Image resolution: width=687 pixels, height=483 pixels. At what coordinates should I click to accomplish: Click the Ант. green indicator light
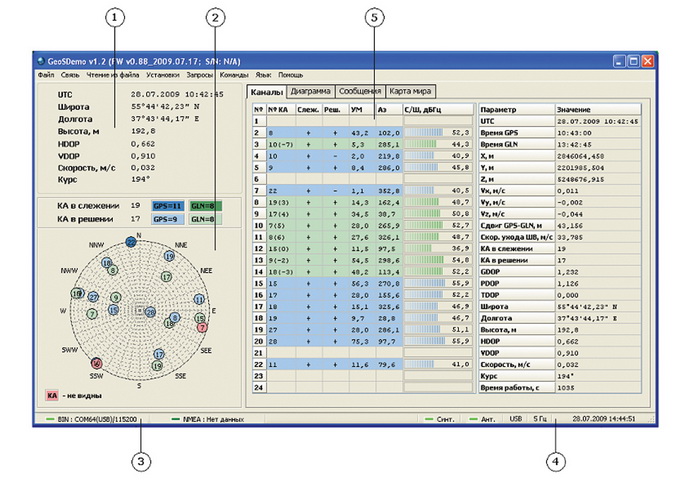473,419
